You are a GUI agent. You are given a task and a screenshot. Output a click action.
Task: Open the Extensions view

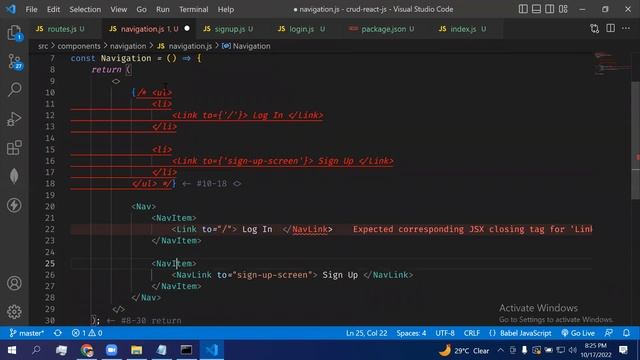pyautogui.click(x=14, y=148)
